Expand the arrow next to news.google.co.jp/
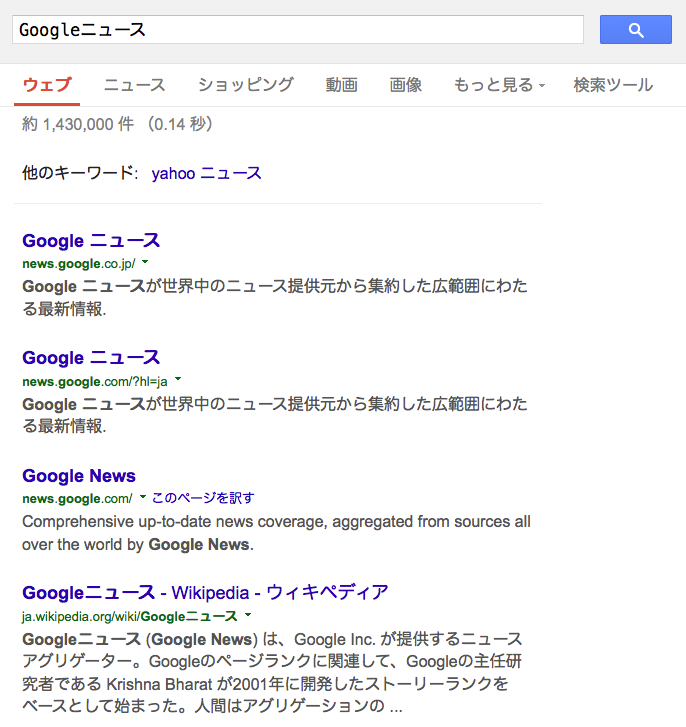Viewport: 686px width, 727px height. pyautogui.click(x=145, y=262)
